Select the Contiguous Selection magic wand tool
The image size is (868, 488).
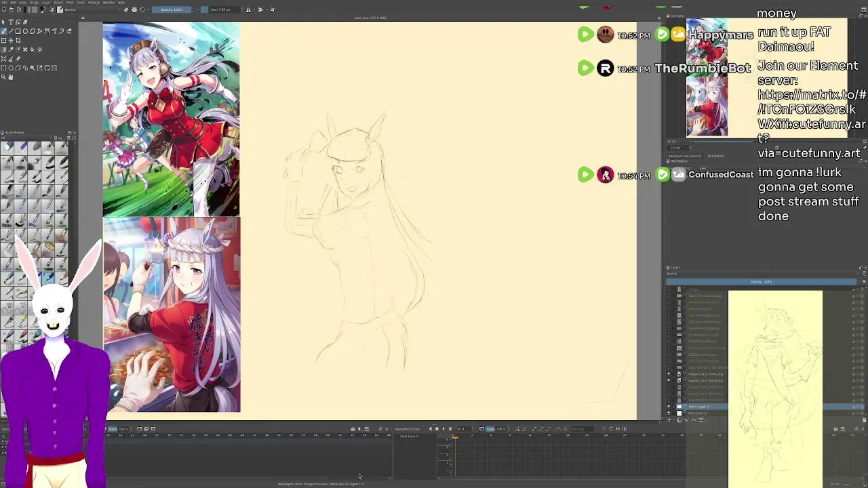point(33,68)
